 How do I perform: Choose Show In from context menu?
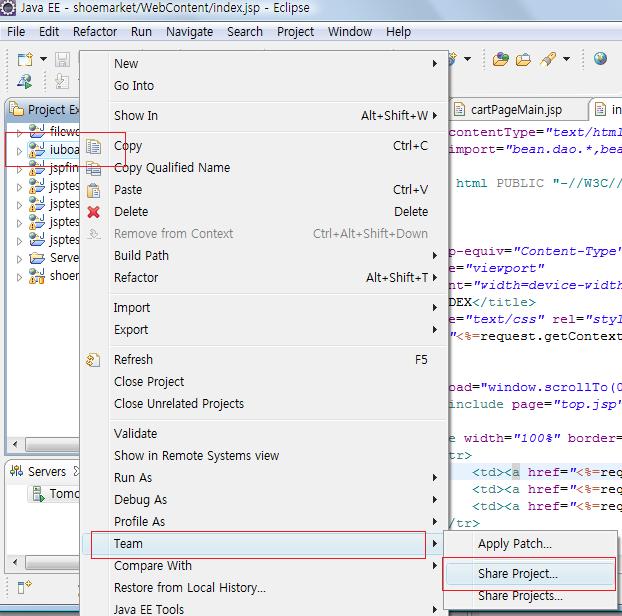[264, 115]
